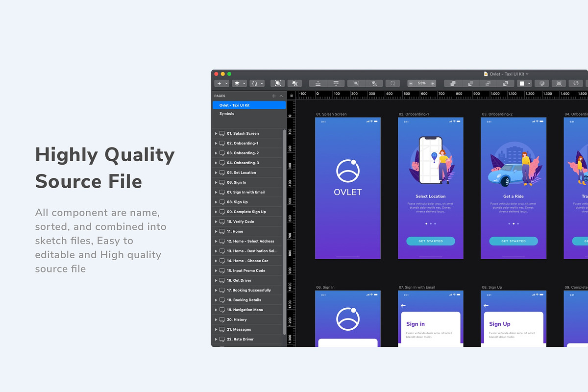Click GET STARTED on the Get a Ride artboard
588x392 pixels.
click(x=514, y=241)
